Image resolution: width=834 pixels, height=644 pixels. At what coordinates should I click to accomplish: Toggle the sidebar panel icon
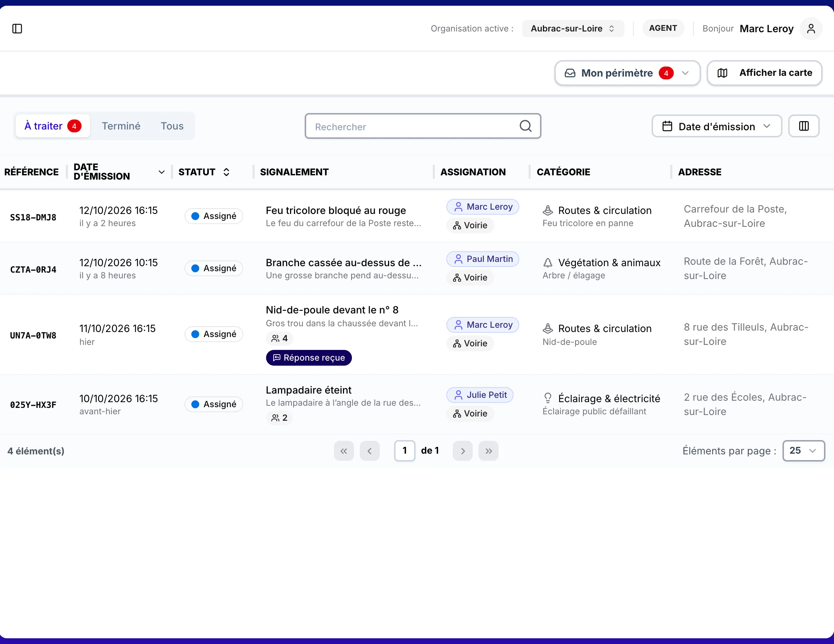tap(17, 29)
